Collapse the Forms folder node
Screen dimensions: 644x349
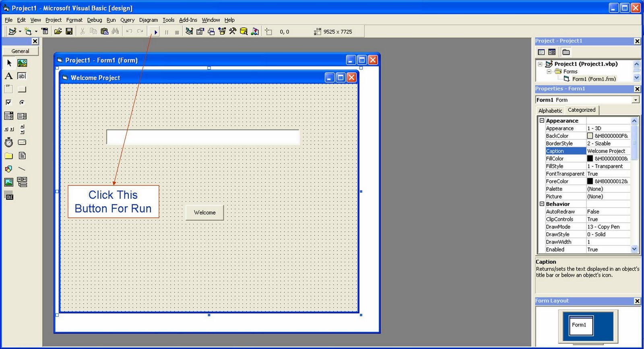pyautogui.click(x=549, y=72)
